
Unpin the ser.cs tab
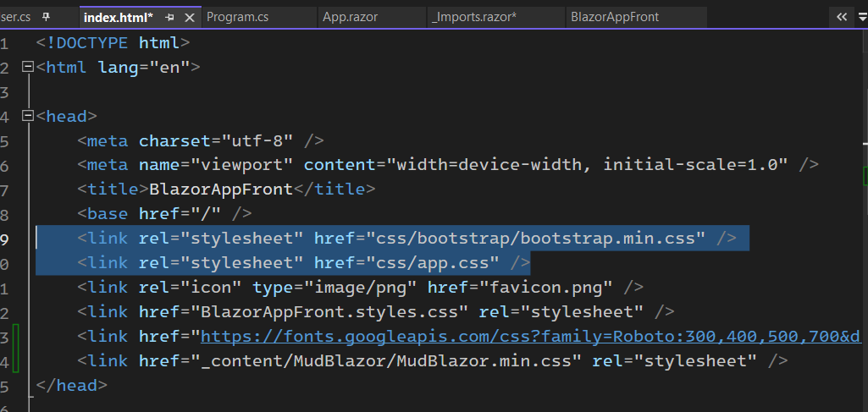(x=47, y=17)
